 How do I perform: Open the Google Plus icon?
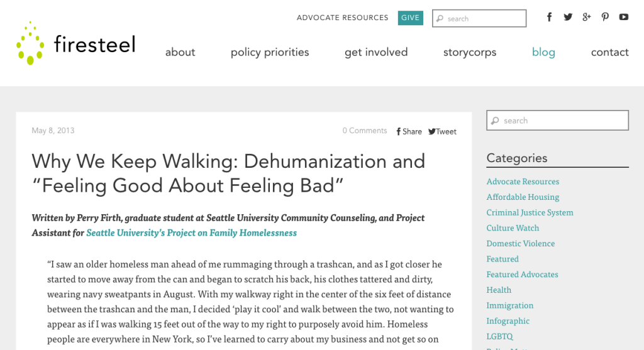[x=586, y=17]
